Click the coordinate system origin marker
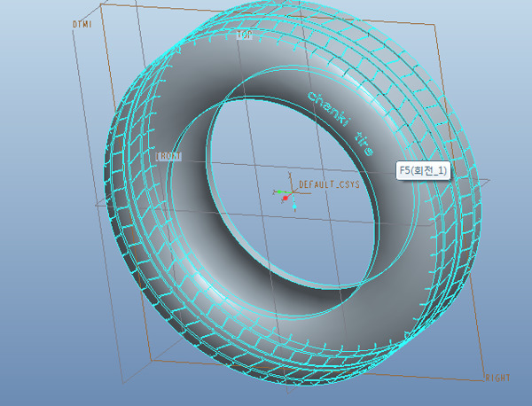Image resolution: width=532 pixels, height=406 pixels. point(293,193)
